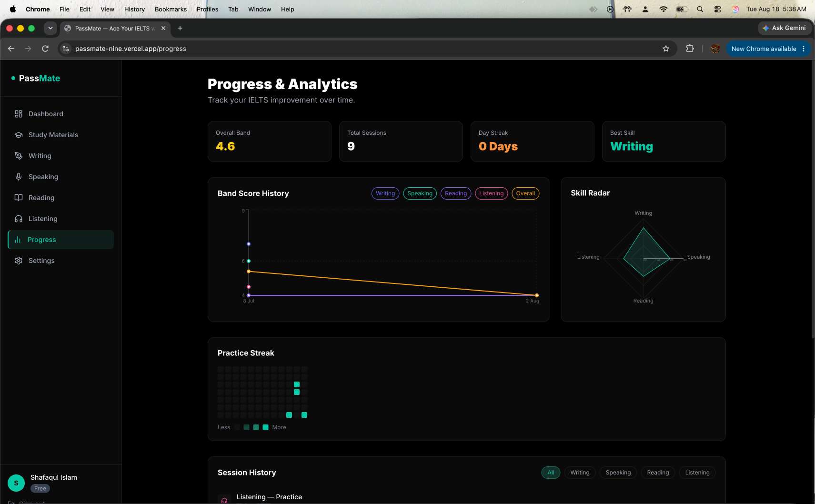The image size is (815, 504).
Task: Open the Profiles menu
Action: [x=207, y=9]
